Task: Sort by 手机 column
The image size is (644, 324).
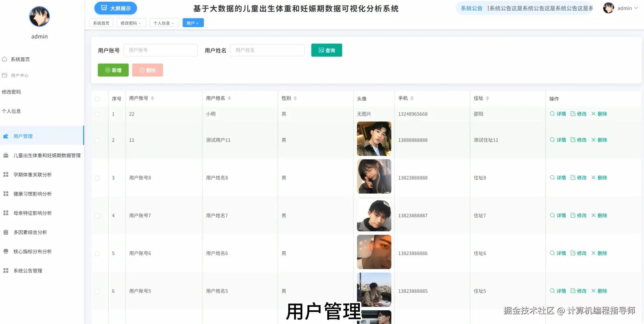Action: pos(412,98)
